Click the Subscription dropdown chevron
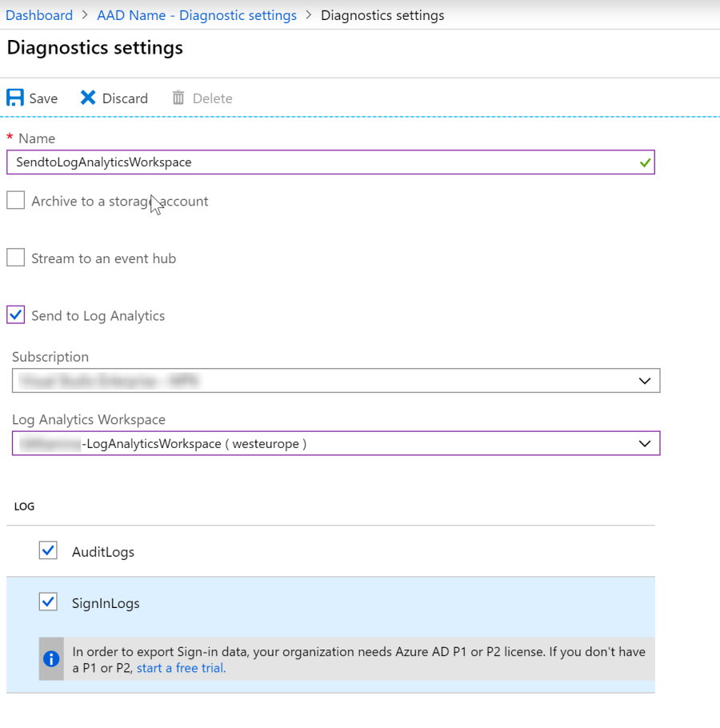This screenshot has height=728, width=720. (645, 381)
